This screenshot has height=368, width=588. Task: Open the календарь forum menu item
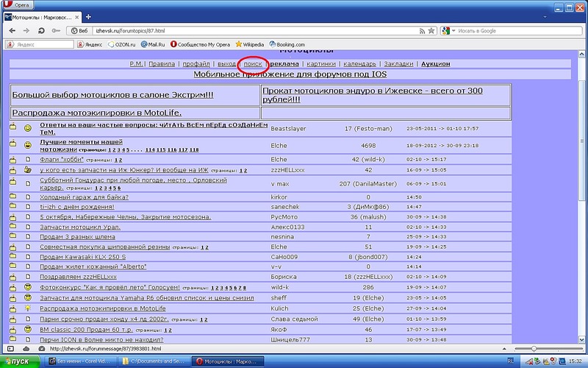[361, 64]
